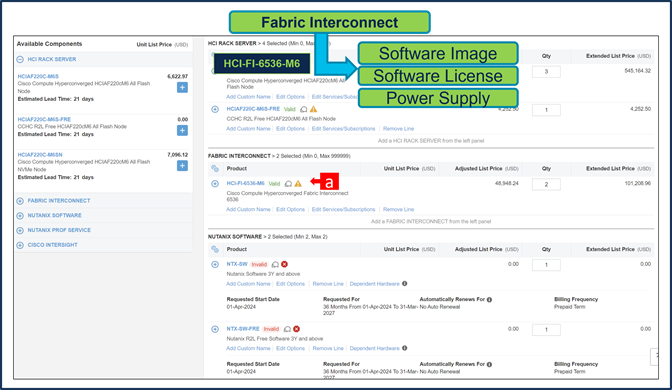Click Remove Line for HCI-FI-6536-M6
This screenshot has width=672, height=390.
click(x=399, y=210)
